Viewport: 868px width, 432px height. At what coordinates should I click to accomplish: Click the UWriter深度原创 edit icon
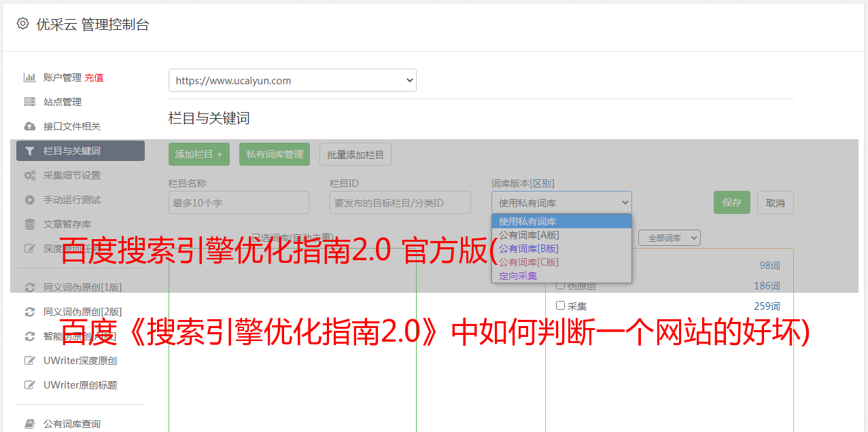pos(30,361)
